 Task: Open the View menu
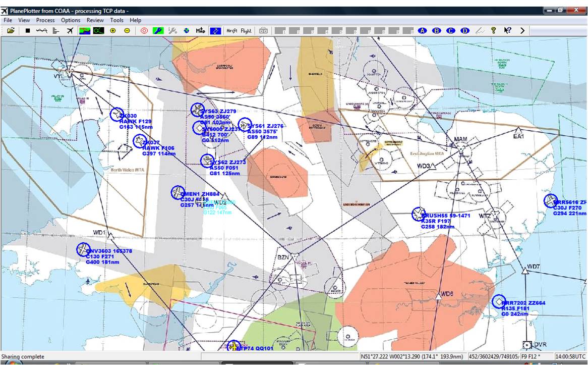tap(24, 20)
